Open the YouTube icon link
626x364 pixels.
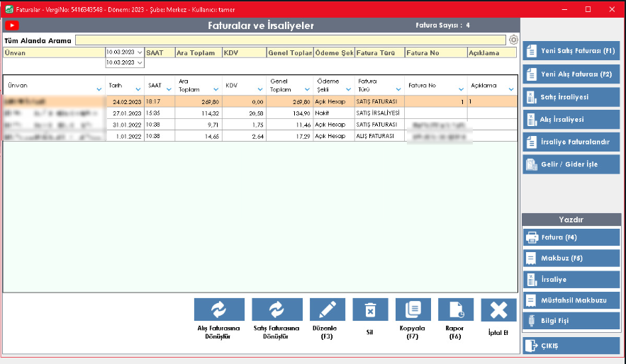pos(11,25)
